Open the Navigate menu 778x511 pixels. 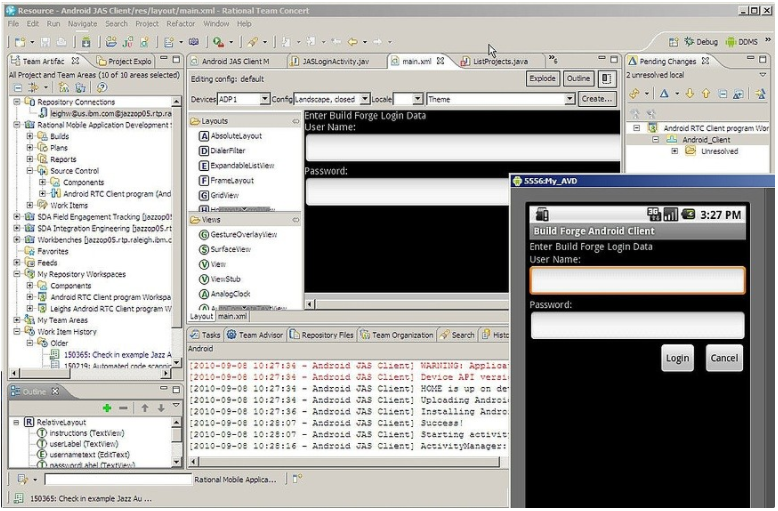click(x=82, y=24)
